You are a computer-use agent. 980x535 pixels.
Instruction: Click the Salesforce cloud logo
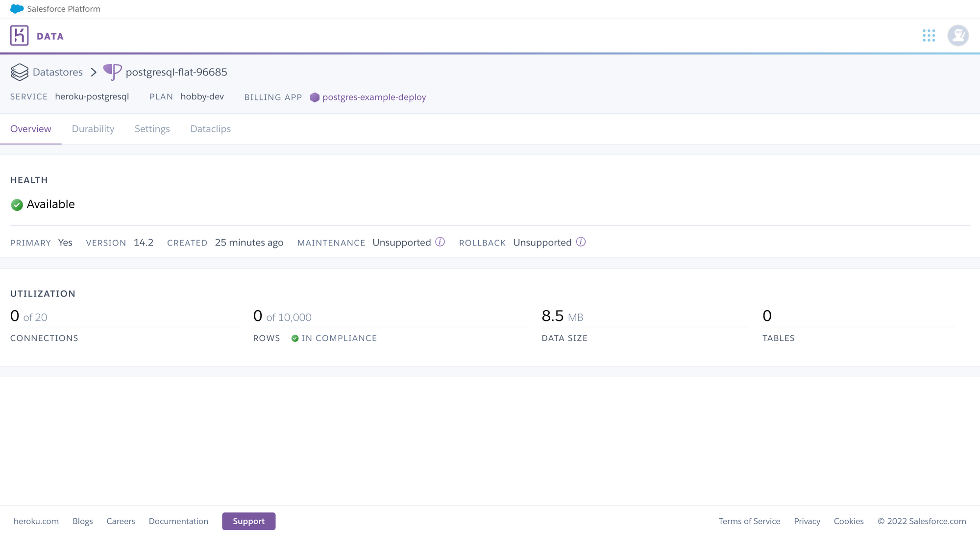(17, 9)
